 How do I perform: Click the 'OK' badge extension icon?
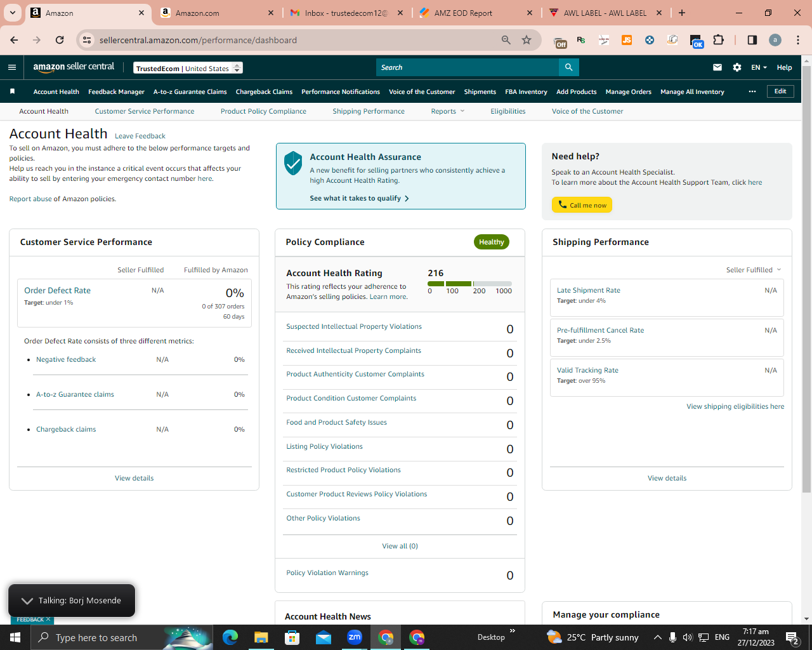click(697, 41)
